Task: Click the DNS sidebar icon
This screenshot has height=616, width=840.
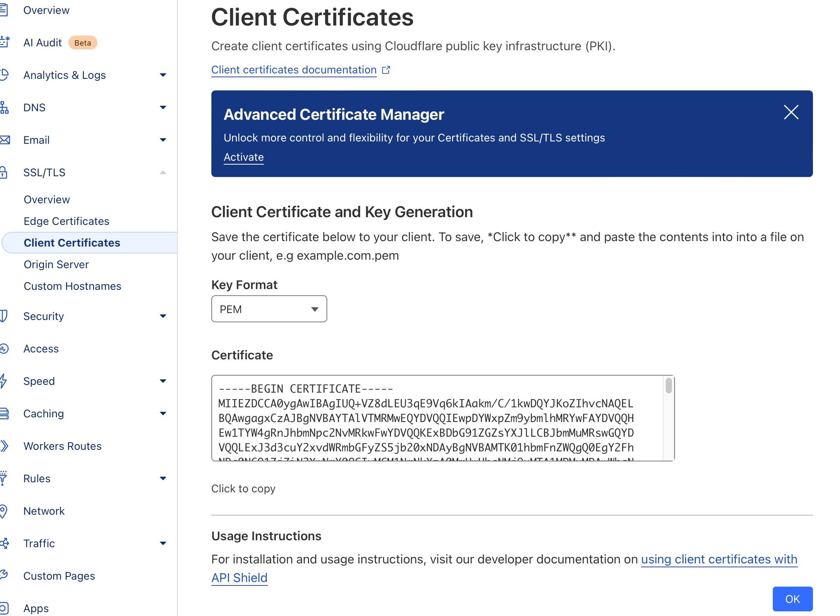Action: click(4, 107)
